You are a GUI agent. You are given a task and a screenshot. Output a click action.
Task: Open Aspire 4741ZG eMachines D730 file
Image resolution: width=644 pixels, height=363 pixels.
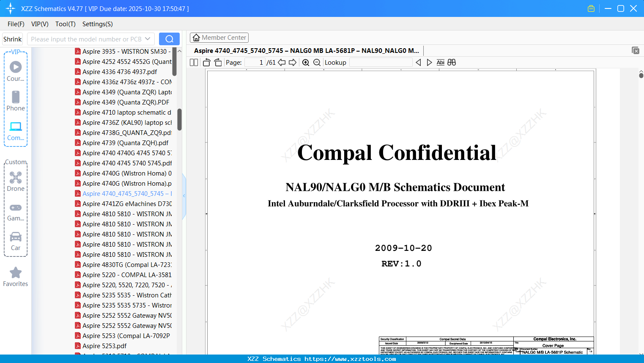coord(123,204)
